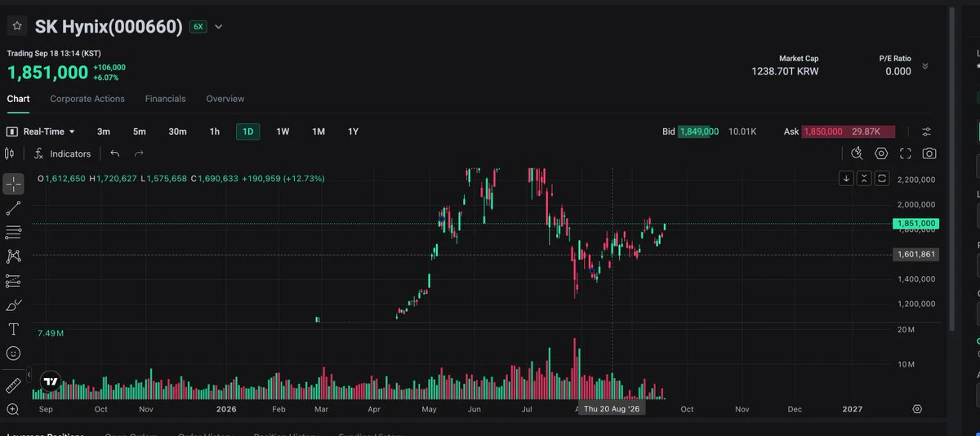Toggle fullscreen chart mode
Screen dimensions: 980x436
point(905,153)
